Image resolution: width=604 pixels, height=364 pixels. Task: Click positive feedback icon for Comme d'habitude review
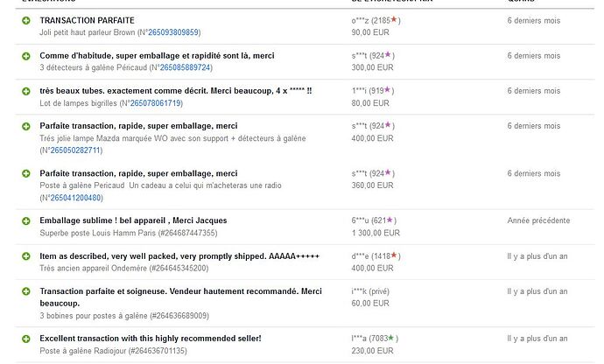pyautogui.click(x=26, y=56)
